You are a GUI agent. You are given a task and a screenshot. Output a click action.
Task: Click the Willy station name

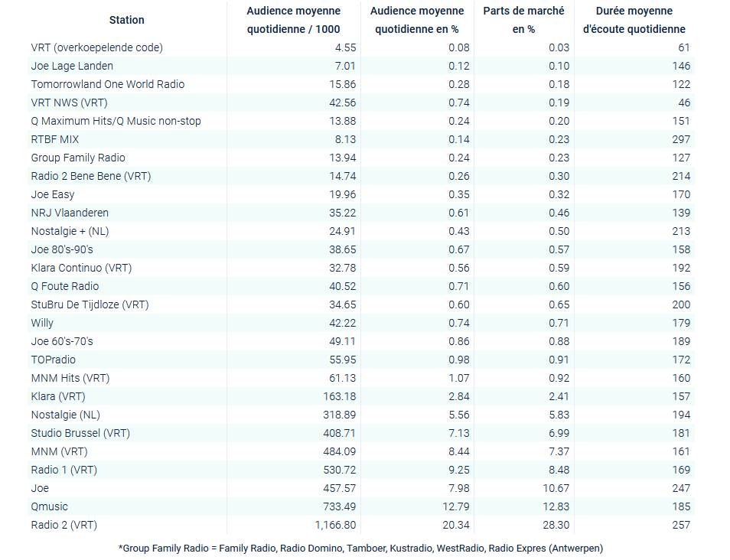click(x=42, y=323)
